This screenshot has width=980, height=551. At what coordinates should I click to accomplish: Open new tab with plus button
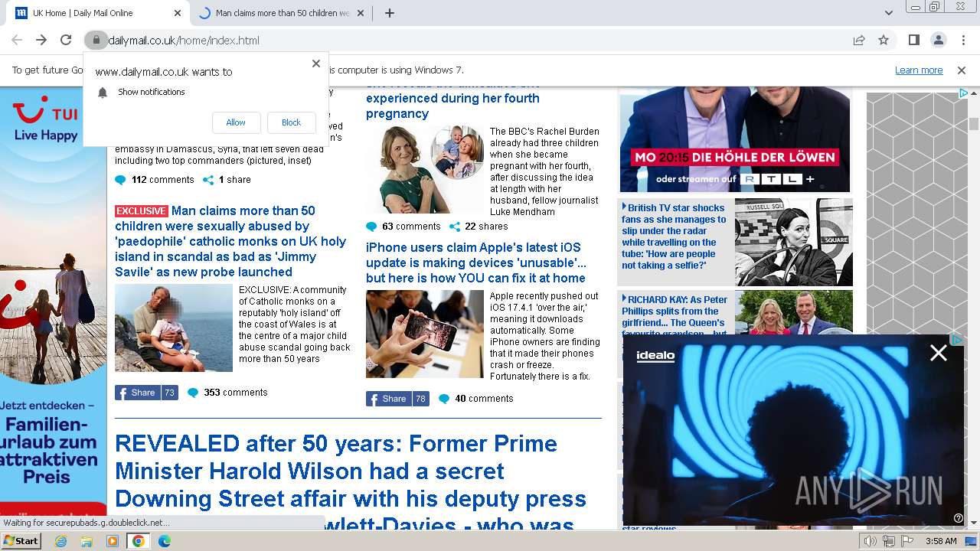[390, 13]
